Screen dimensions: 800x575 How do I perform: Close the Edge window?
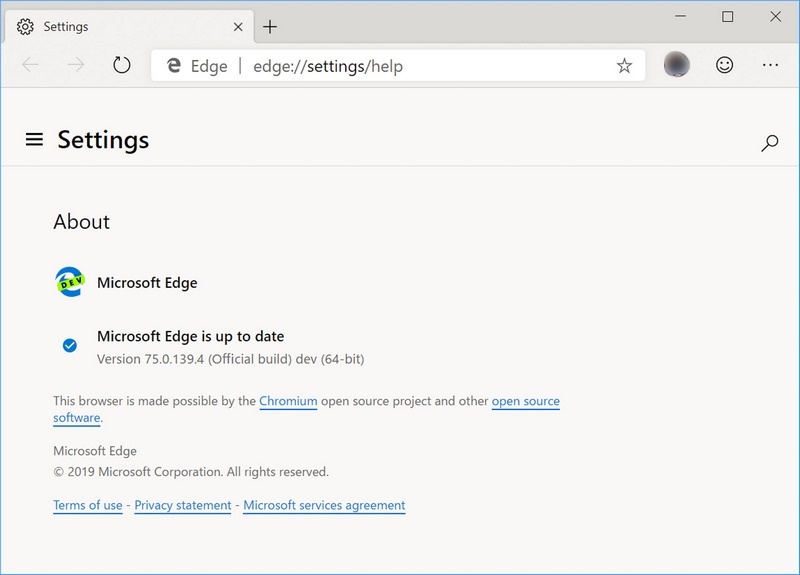click(x=776, y=16)
